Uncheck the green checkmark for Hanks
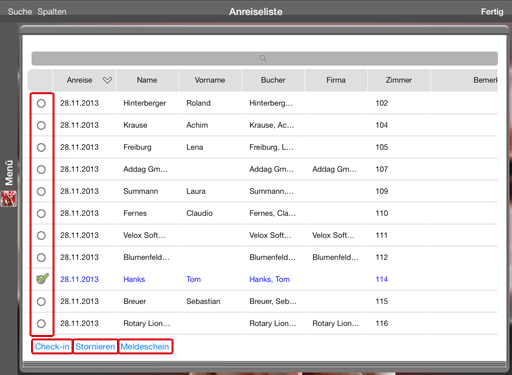This screenshot has width=512, height=375. pyautogui.click(x=42, y=278)
